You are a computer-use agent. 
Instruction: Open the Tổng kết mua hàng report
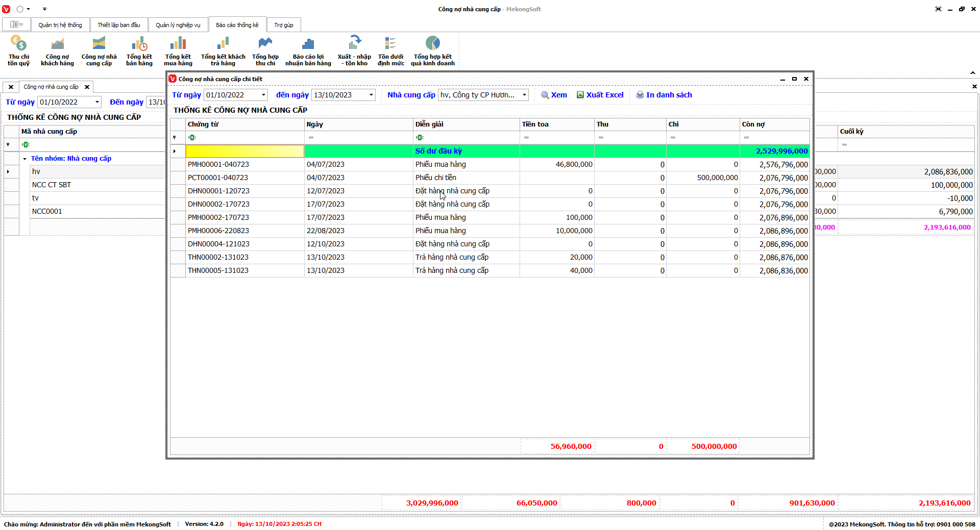point(178,51)
